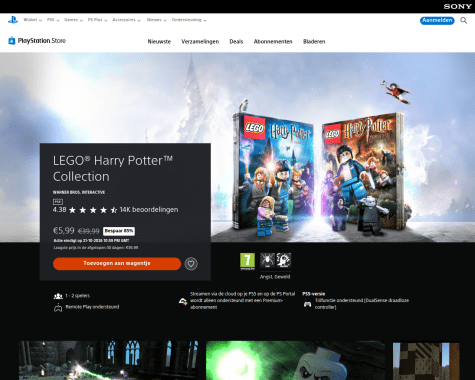Image resolution: width=475 pixels, height=380 pixels.
Task: Expand the Games dropdown menu
Action: [x=73, y=20]
